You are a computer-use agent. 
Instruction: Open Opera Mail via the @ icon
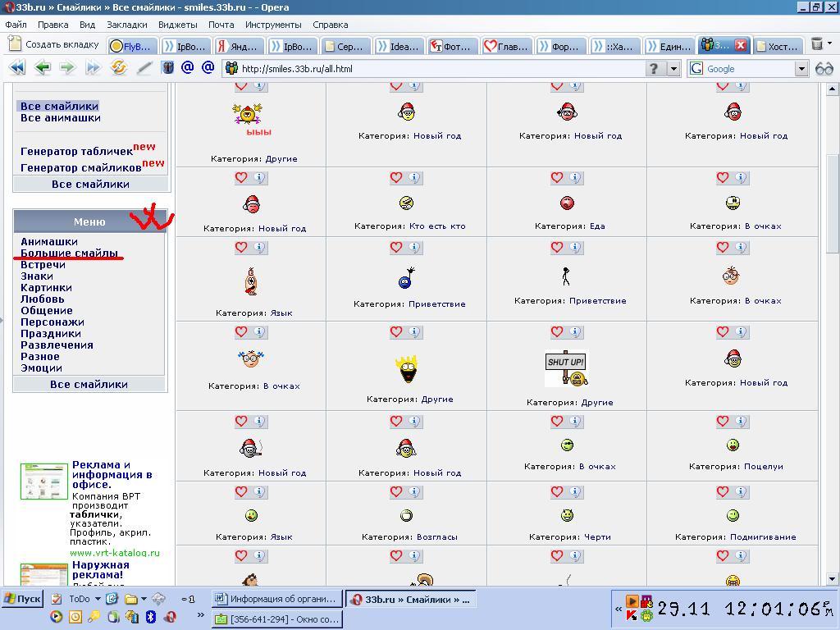[x=186, y=68]
